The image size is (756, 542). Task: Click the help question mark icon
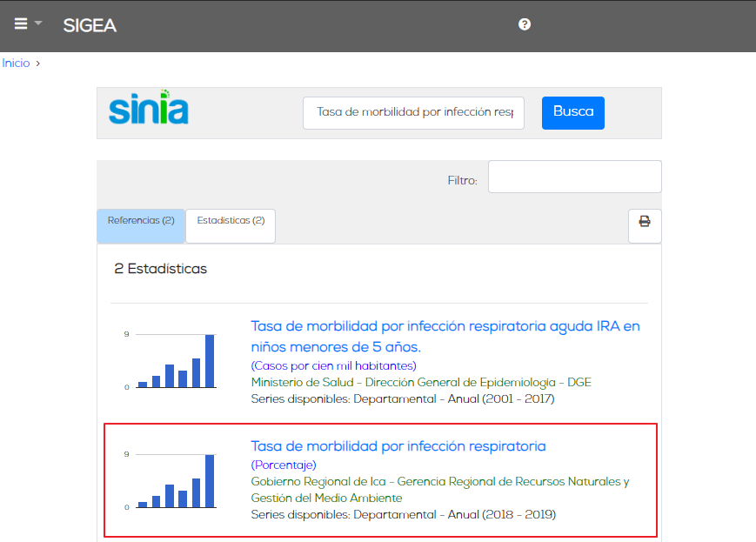click(525, 24)
